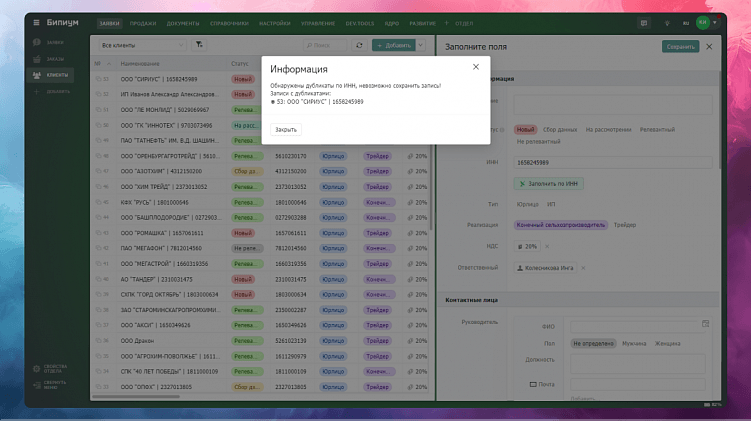Click the filter icon next to Все клиенты

coord(198,45)
